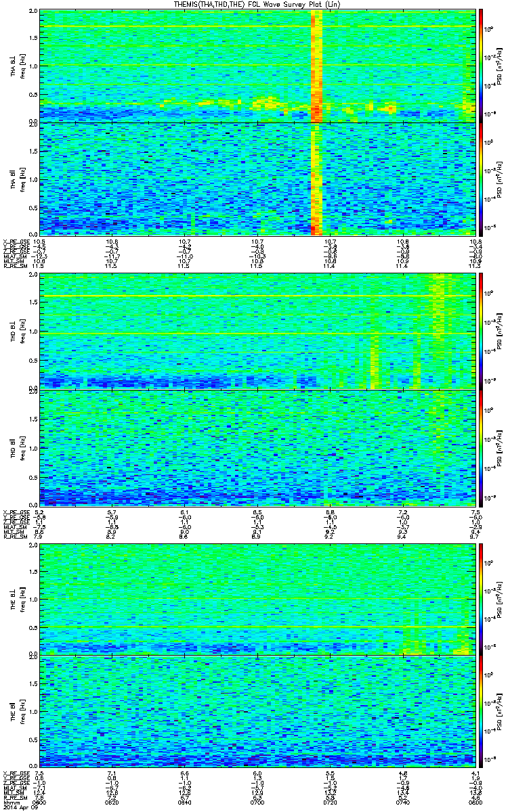Click the color bar beside THA BII panel
Image resolution: width=508 pixels, height=812 pixels.
(481, 179)
